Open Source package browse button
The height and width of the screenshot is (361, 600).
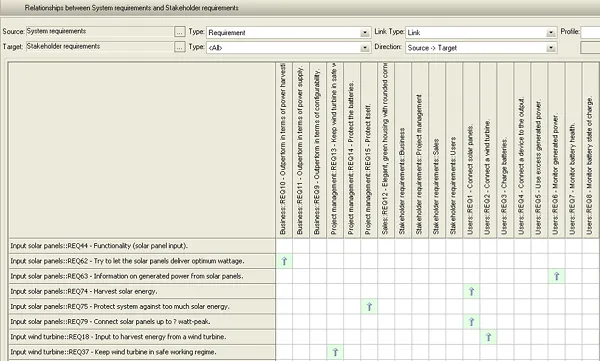(x=180, y=32)
